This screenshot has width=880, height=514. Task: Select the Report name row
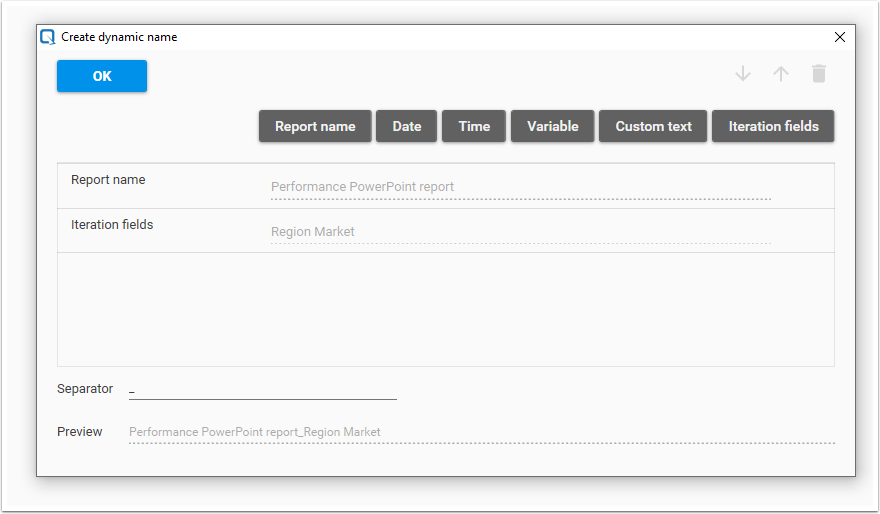click(108, 181)
